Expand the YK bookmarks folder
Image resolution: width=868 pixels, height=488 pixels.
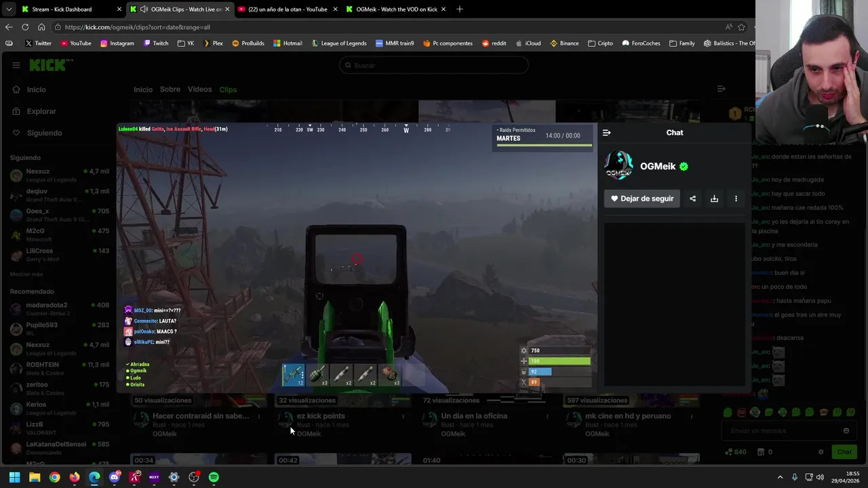(186, 43)
